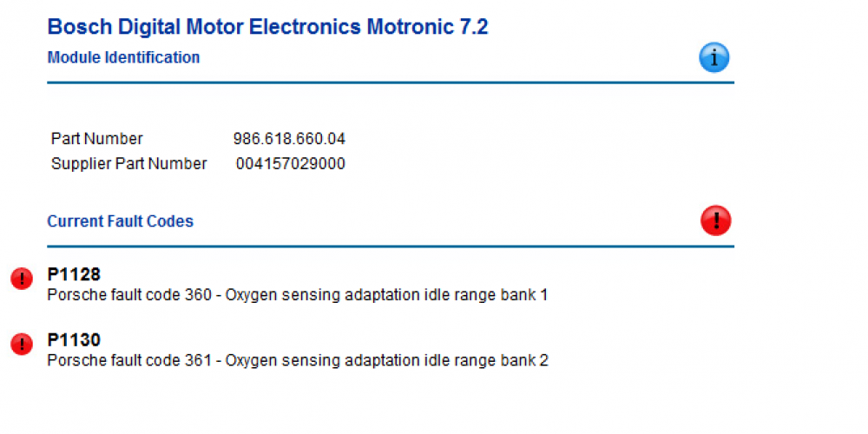868x434 pixels.
Task: Click the large red Current Fault Codes alert icon
Action: [716, 221]
